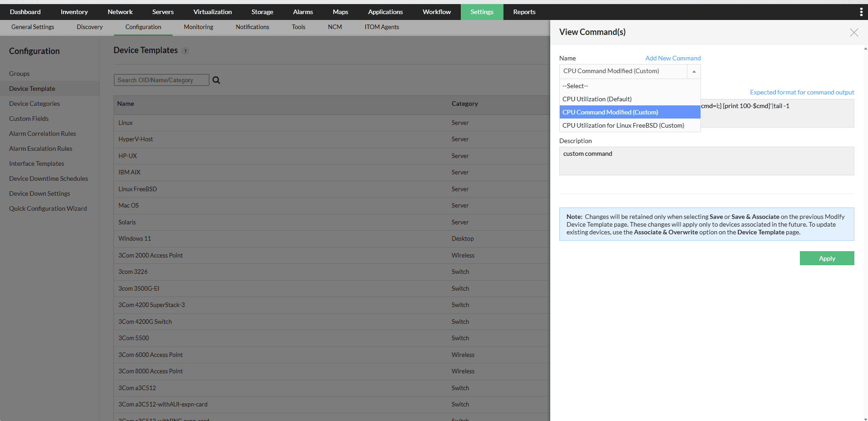Choose CPU Utilization for Linux FreeBSD (Custom)
This screenshot has height=421, width=868.
pos(623,125)
